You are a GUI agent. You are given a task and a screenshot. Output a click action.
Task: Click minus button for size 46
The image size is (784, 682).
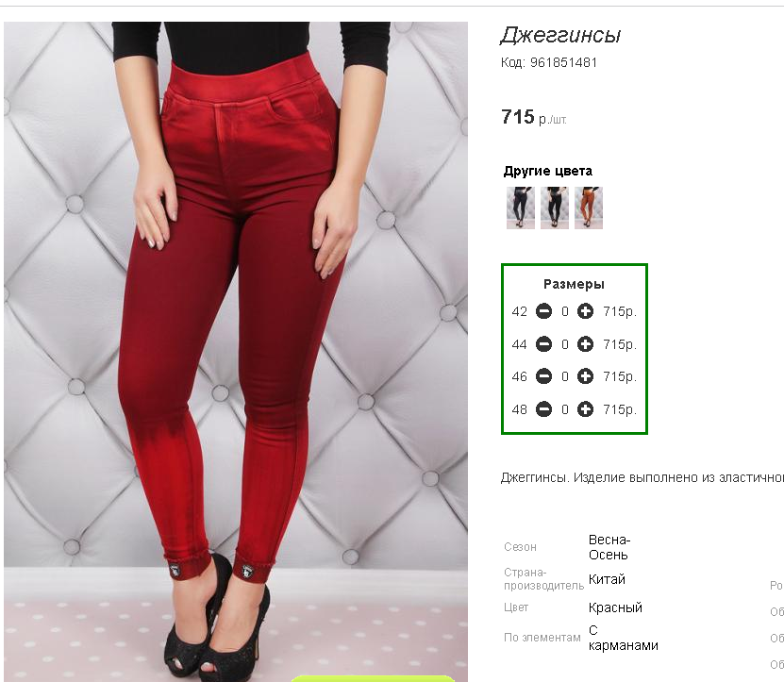543,376
